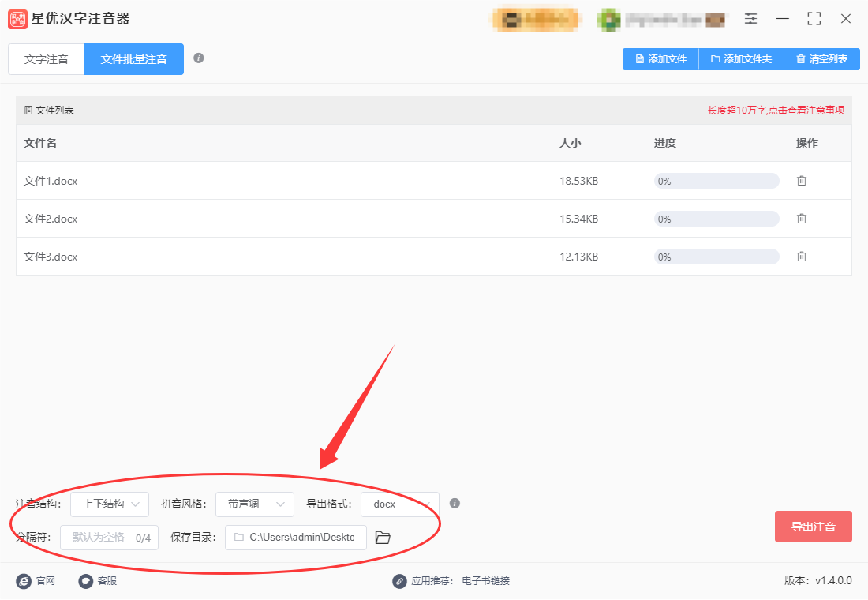Click the 12.13KB size value

click(578, 257)
